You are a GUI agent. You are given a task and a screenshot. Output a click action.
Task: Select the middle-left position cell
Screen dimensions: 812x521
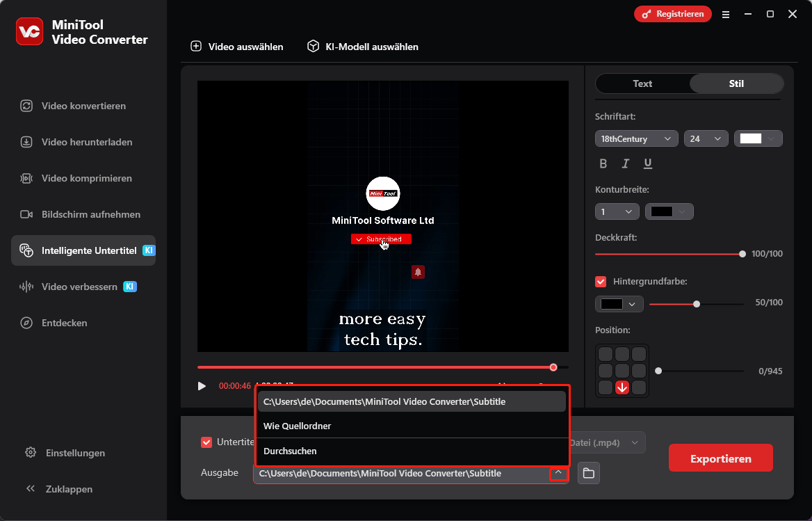(x=606, y=371)
